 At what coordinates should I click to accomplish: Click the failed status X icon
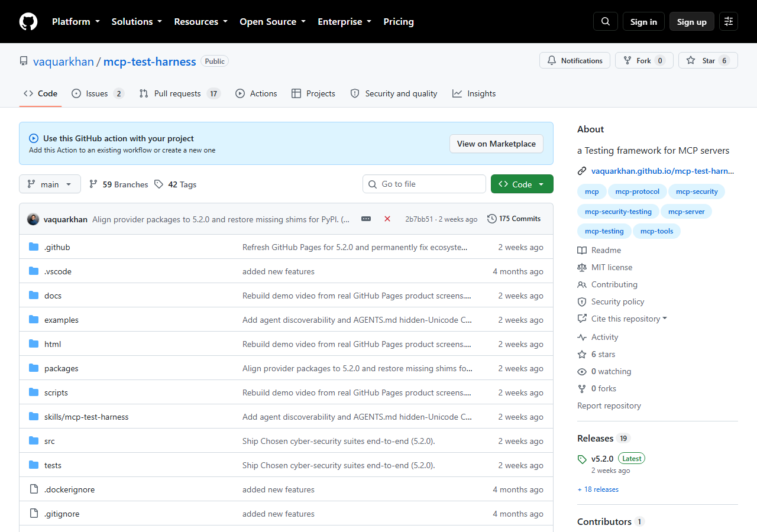(387, 219)
